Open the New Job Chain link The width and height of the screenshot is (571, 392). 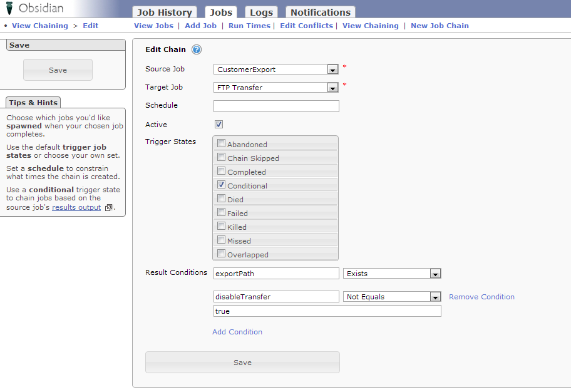tap(440, 26)
